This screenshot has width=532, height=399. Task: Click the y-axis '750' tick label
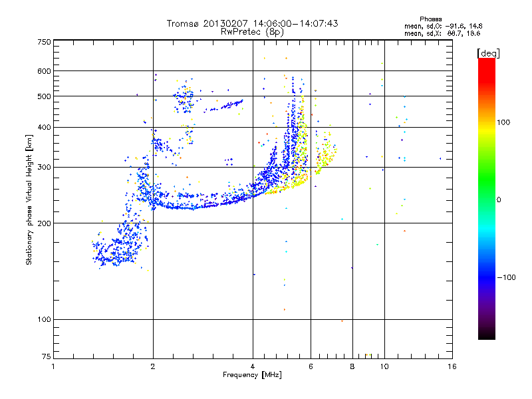click(44, 42)
